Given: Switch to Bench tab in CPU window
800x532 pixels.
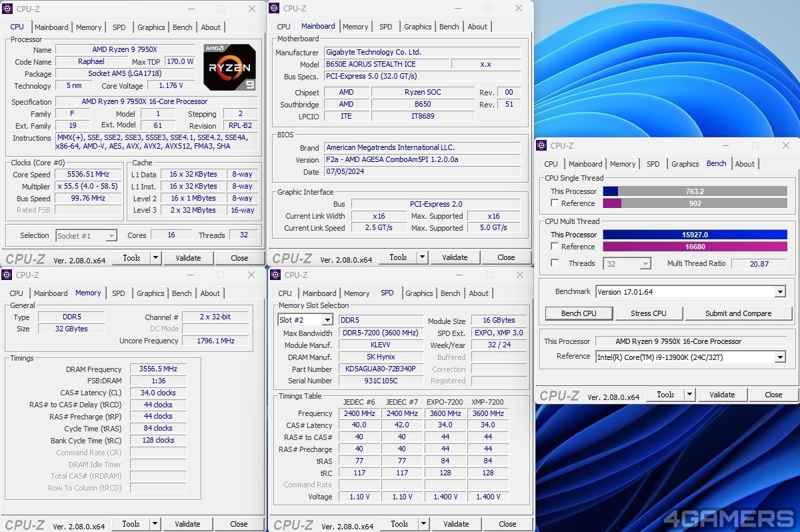Looking at the screenshot, I should click(x=183, y=27).
